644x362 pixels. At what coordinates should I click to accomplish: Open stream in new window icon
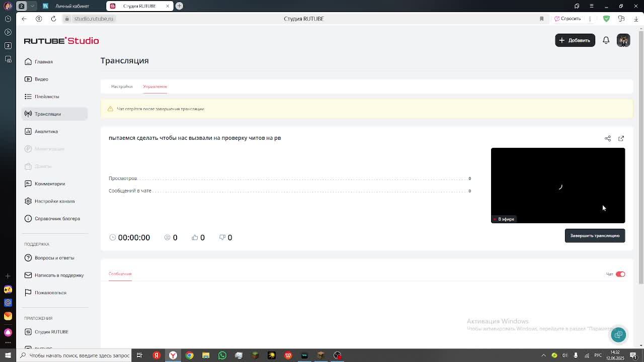point(621,138)
